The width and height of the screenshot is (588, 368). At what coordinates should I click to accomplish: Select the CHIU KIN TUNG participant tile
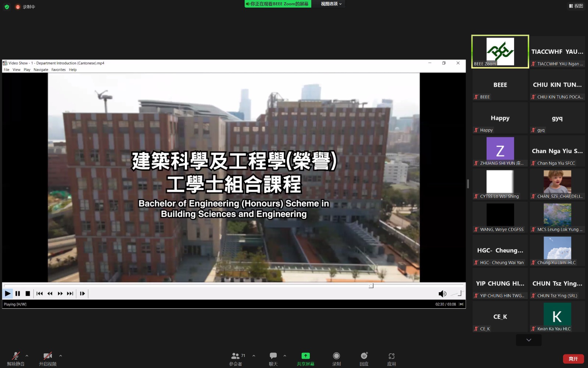tap(557, 85)
